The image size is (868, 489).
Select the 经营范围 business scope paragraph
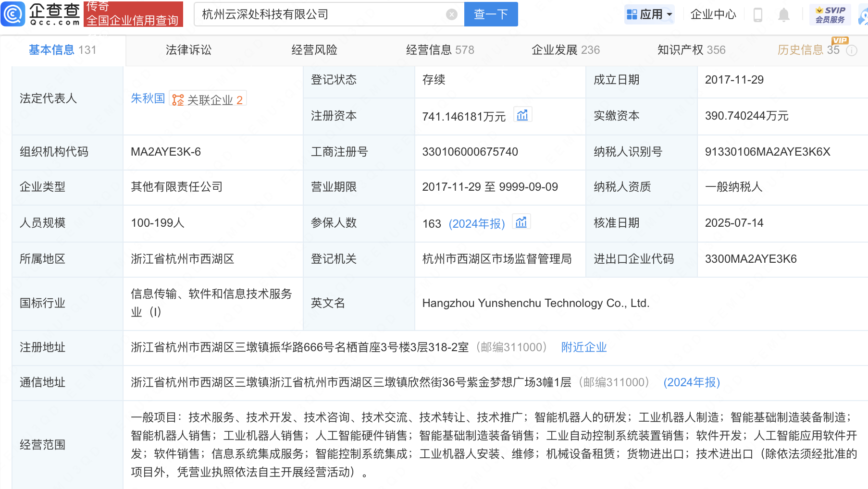(x=494, y=445)
